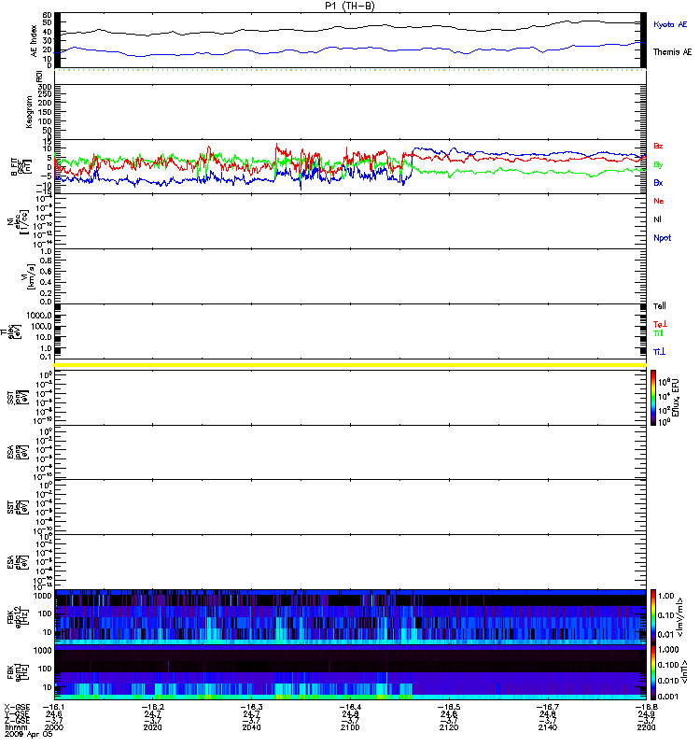Click the red Te perpendicular legend label
This screenshot has width=700, height=747.
pos(660,324)
